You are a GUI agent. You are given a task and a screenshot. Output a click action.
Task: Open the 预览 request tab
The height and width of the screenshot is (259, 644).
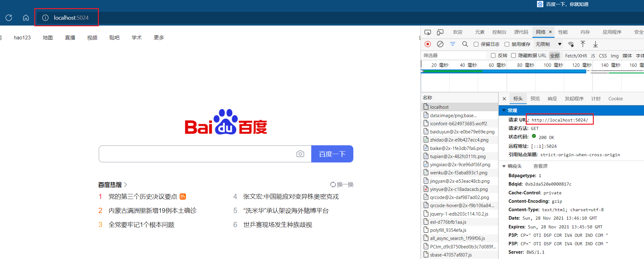click(x=535, y=99)
